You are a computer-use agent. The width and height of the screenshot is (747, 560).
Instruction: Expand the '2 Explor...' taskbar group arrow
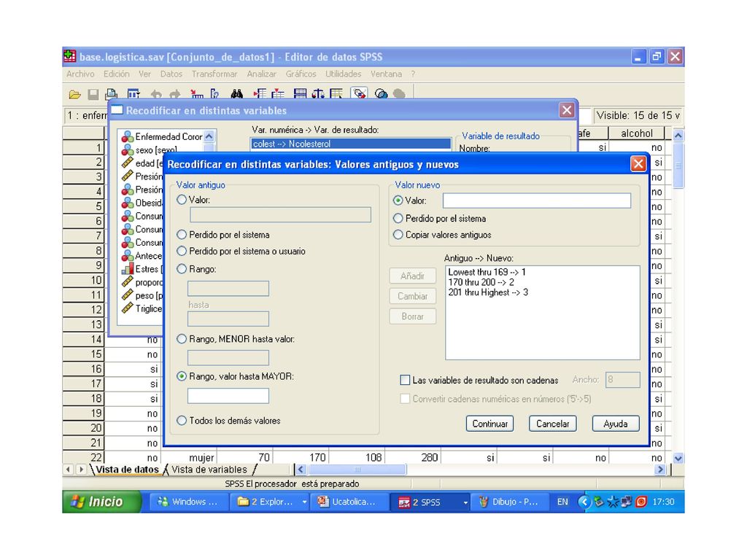point(304,502)
